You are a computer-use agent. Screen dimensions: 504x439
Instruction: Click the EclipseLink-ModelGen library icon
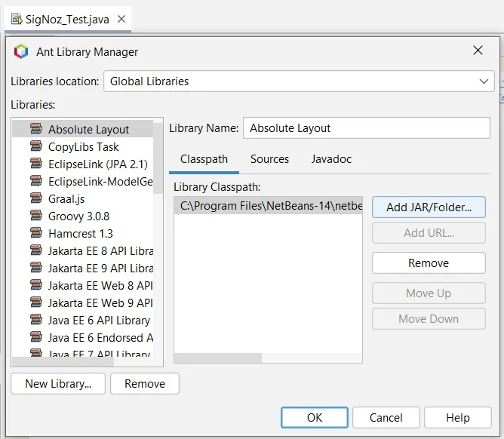pyautogui.click(x=36, y=181)
